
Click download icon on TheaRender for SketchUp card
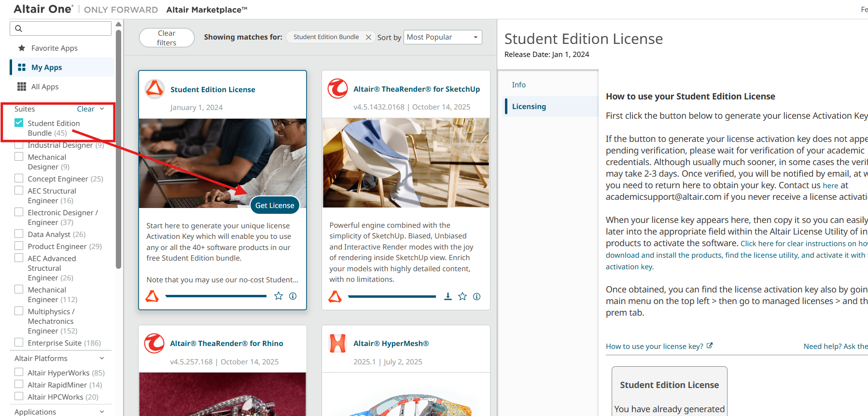(448, 296)
